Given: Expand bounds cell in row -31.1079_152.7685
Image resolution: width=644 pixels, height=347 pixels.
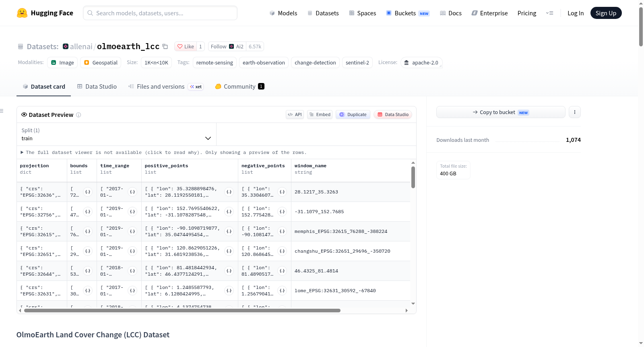Looking at the screenshot, I should coord(88,212).
